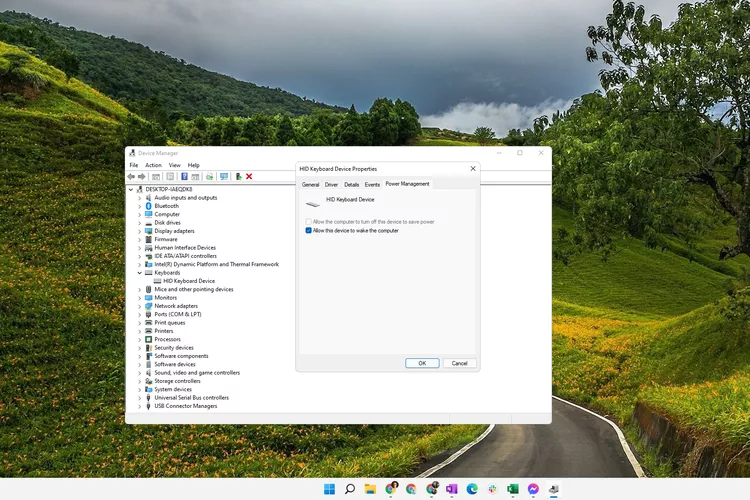
Task: Open OneNote from the taskbar
Action: pos(452,489)
